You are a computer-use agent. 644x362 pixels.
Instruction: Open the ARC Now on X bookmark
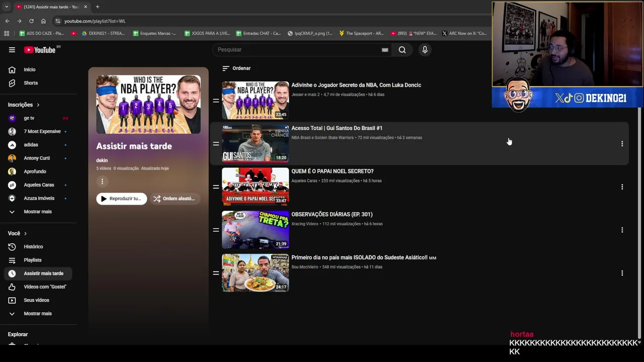point(464,33)
